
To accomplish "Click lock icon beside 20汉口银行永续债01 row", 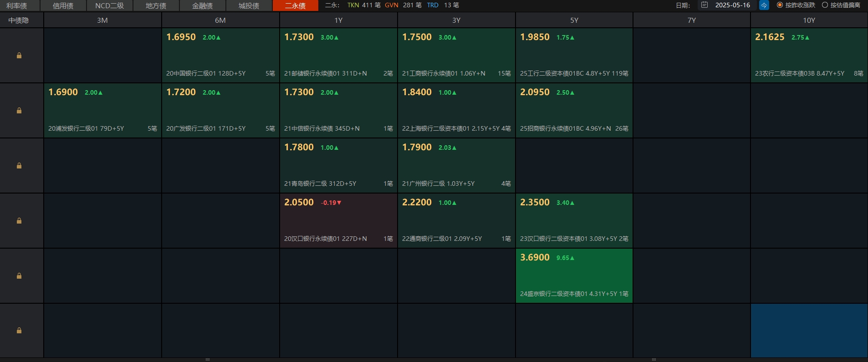I will pos(19,221).
